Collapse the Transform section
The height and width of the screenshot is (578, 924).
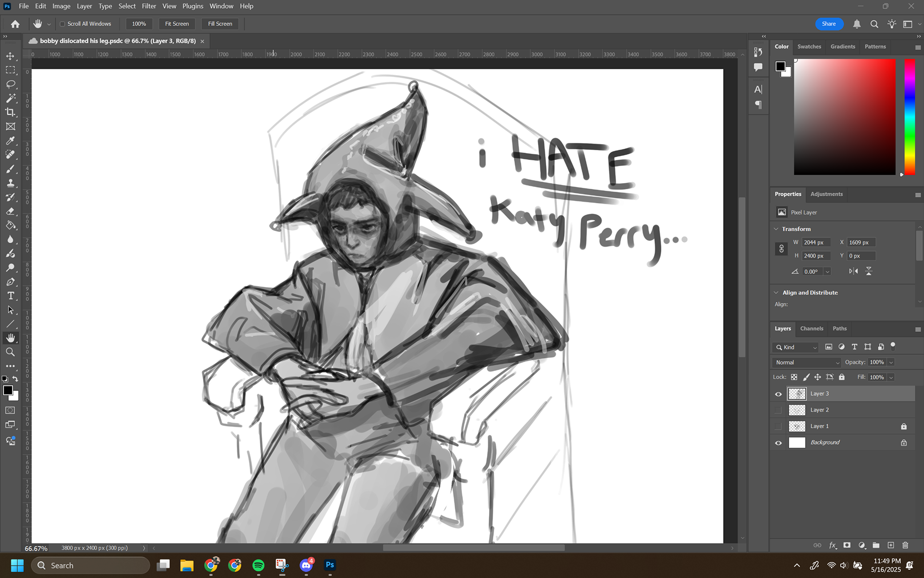(776, 229)
